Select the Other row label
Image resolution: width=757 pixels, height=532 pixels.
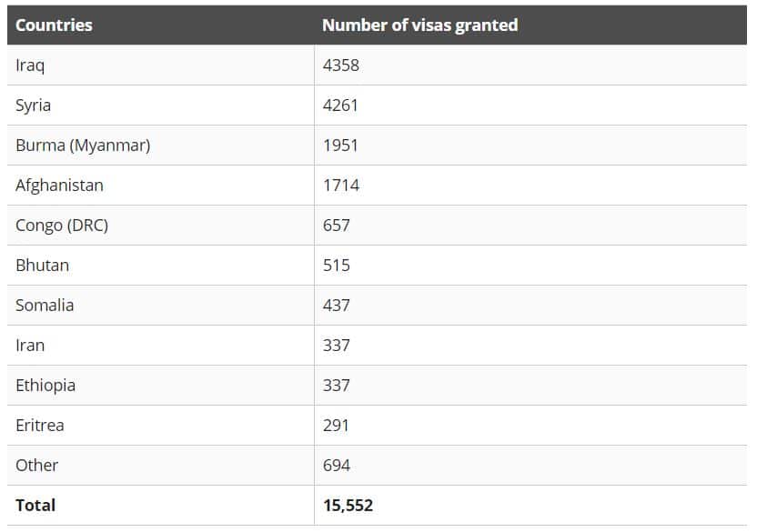(36, 466)
